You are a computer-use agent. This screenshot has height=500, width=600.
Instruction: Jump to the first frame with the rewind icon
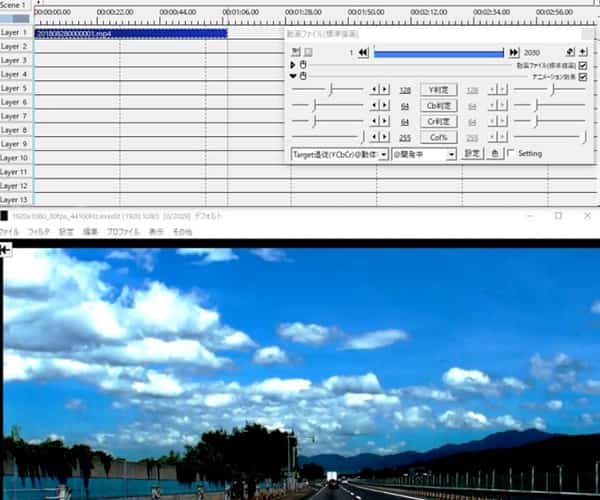pos(363,52)
